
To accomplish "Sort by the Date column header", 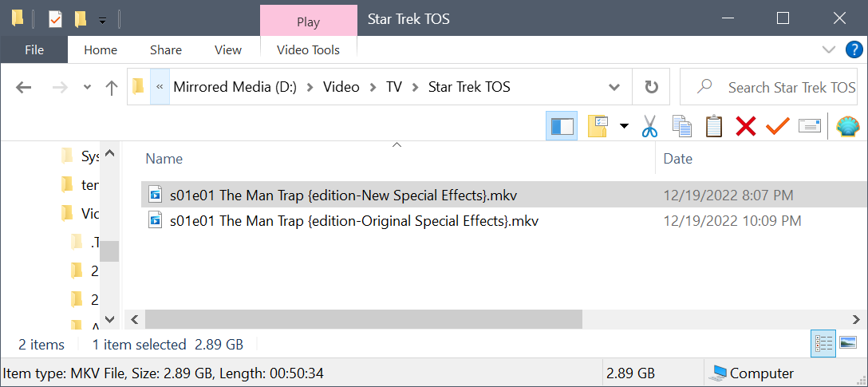I will click(x=677, y=159).
